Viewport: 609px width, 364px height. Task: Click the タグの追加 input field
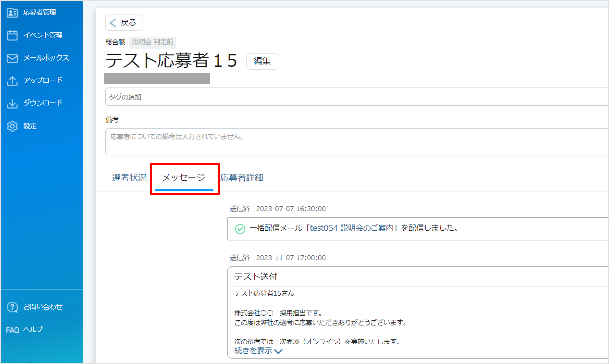tap(357, 97)
